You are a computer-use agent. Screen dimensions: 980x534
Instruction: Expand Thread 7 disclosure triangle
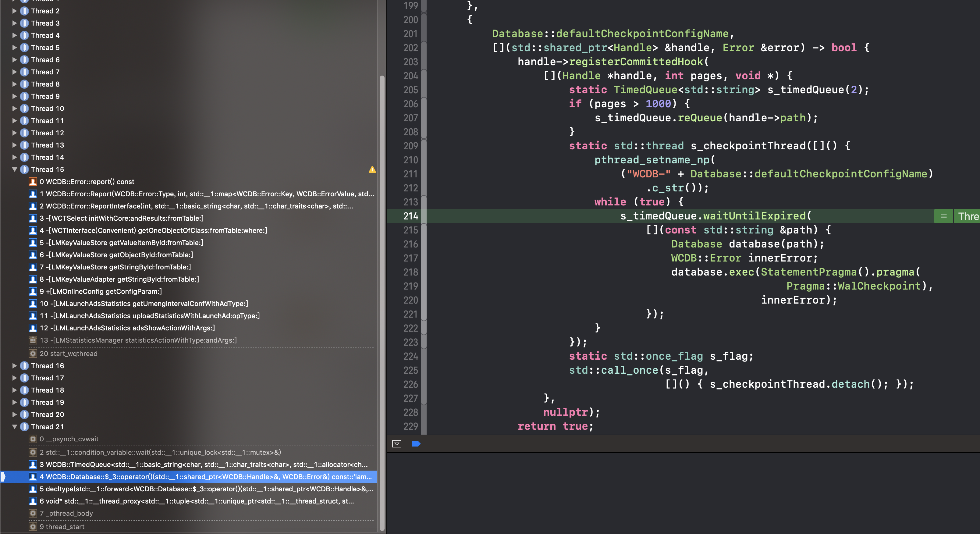(14, 72)
